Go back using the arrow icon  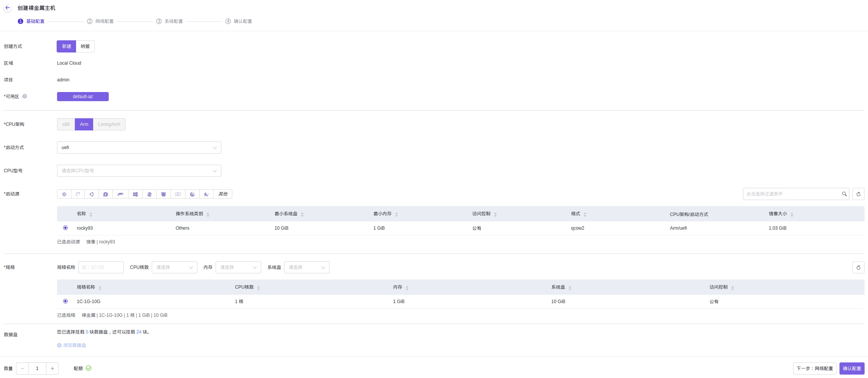coord(8,8)
